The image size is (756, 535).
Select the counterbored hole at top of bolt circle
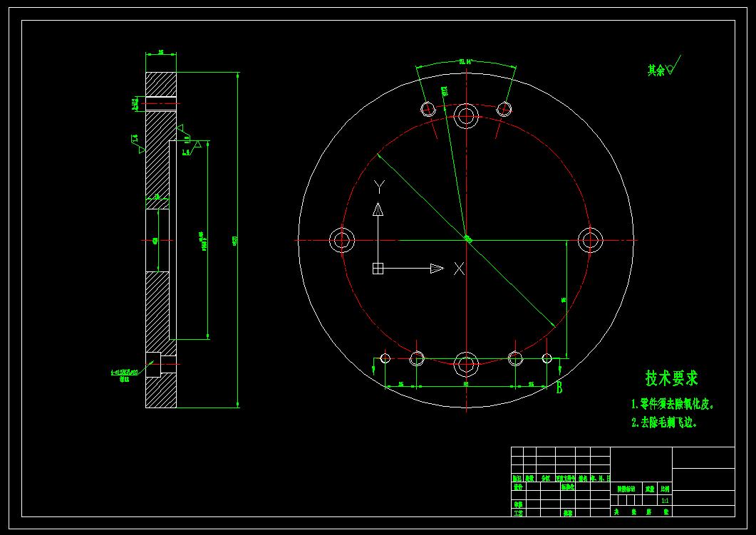click(x=466, y=115)
